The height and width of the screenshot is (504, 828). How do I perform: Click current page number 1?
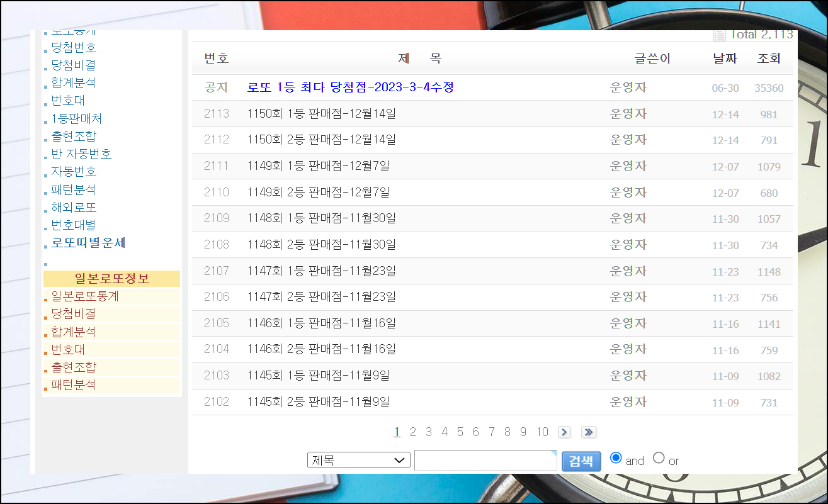tap(397, 432)
